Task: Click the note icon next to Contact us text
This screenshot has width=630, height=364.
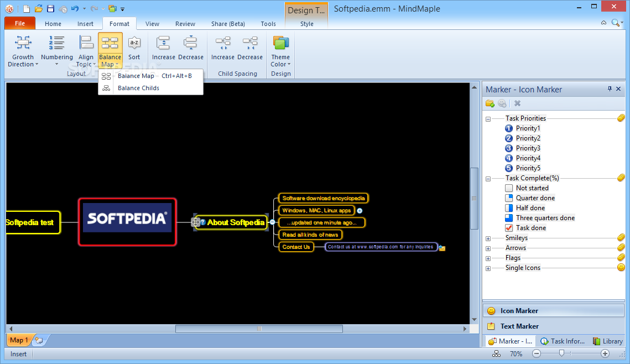Action: click(442, 248)
